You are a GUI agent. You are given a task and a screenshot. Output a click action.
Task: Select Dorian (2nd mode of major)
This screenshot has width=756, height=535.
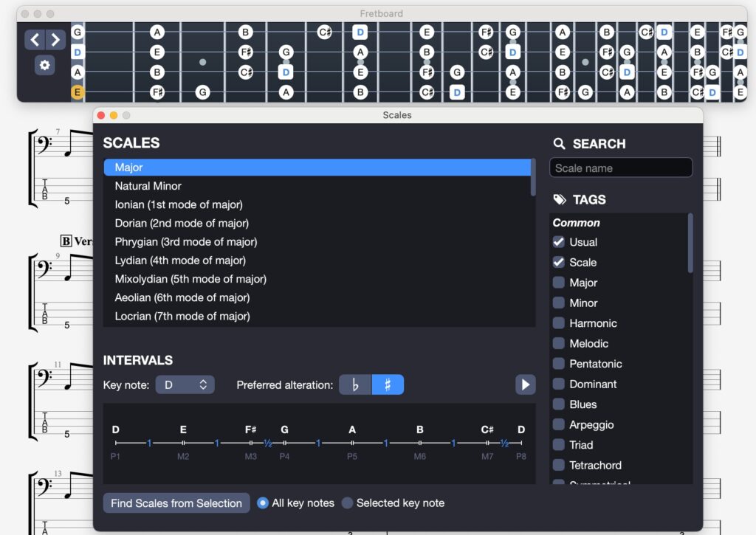point(182,223)
